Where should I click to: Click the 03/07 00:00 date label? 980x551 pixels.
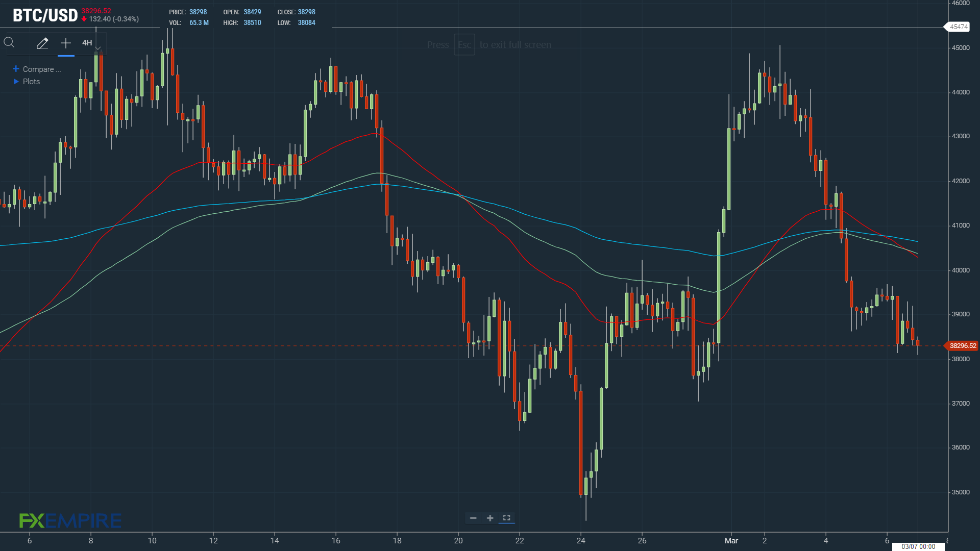point(918,546)
